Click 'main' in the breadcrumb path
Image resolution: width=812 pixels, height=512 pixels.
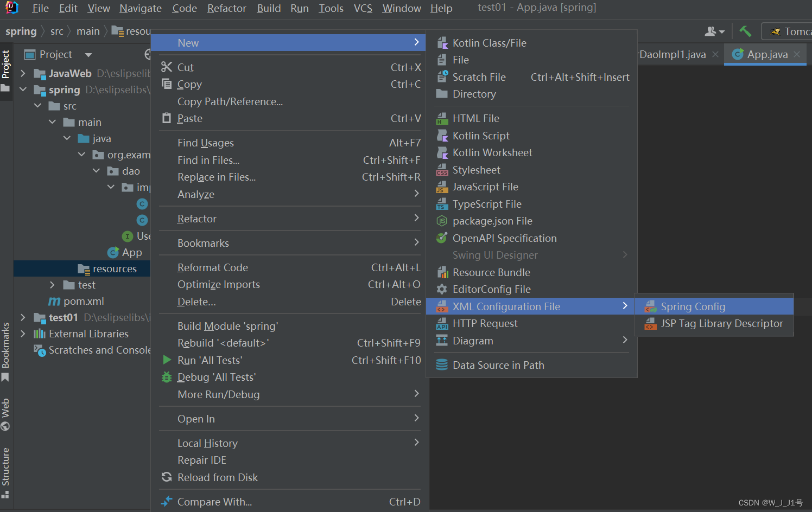(88, 31)
